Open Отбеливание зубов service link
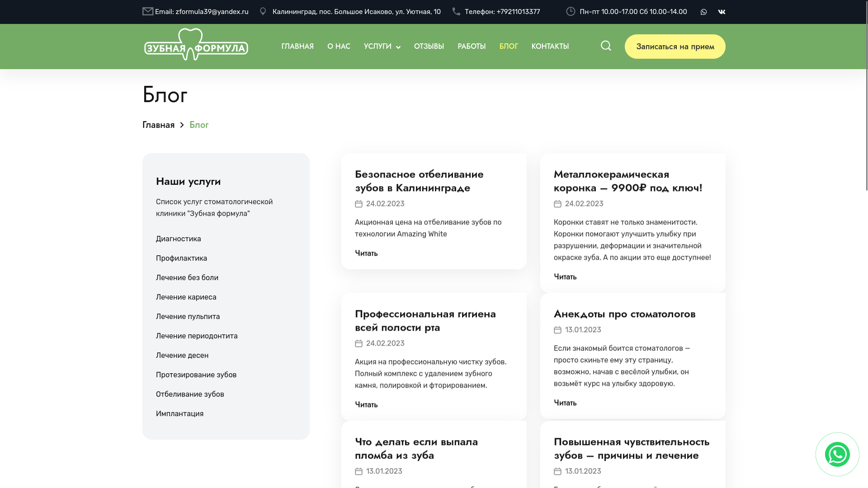This screenshot has width=868, height=488. 190,394
